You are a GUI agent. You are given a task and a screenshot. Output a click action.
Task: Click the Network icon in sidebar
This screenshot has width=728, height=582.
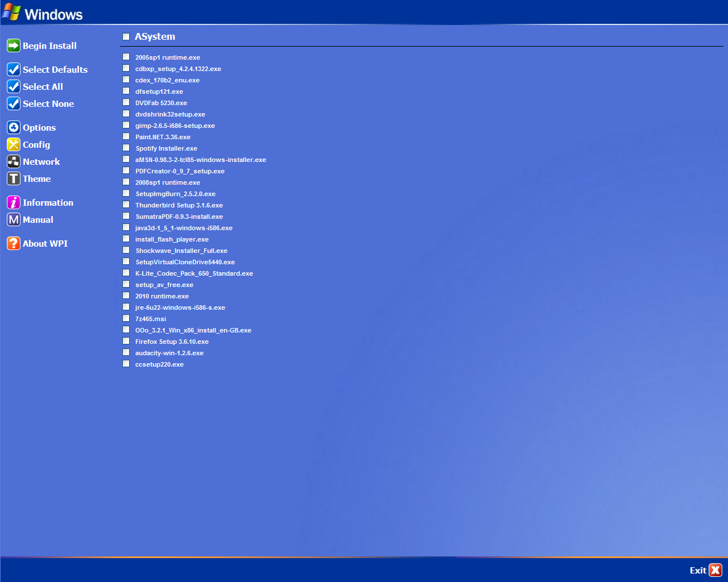tap(14, 161)
